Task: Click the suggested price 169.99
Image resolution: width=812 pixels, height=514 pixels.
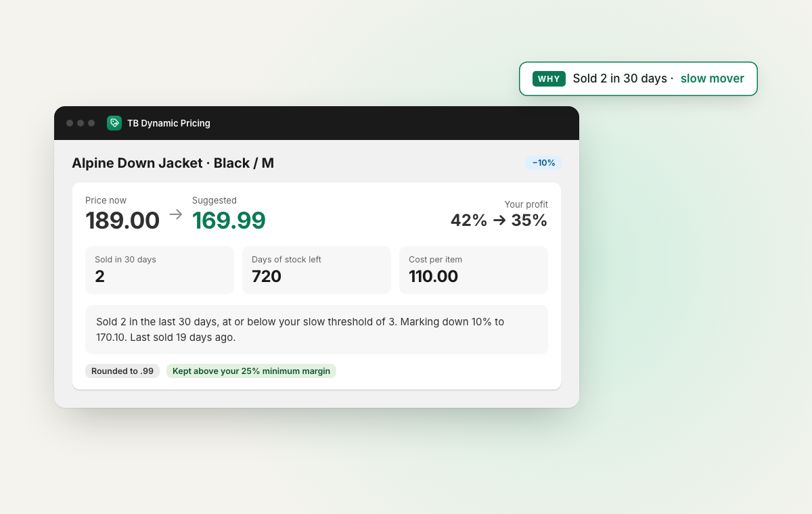Action: click(229, 220)
